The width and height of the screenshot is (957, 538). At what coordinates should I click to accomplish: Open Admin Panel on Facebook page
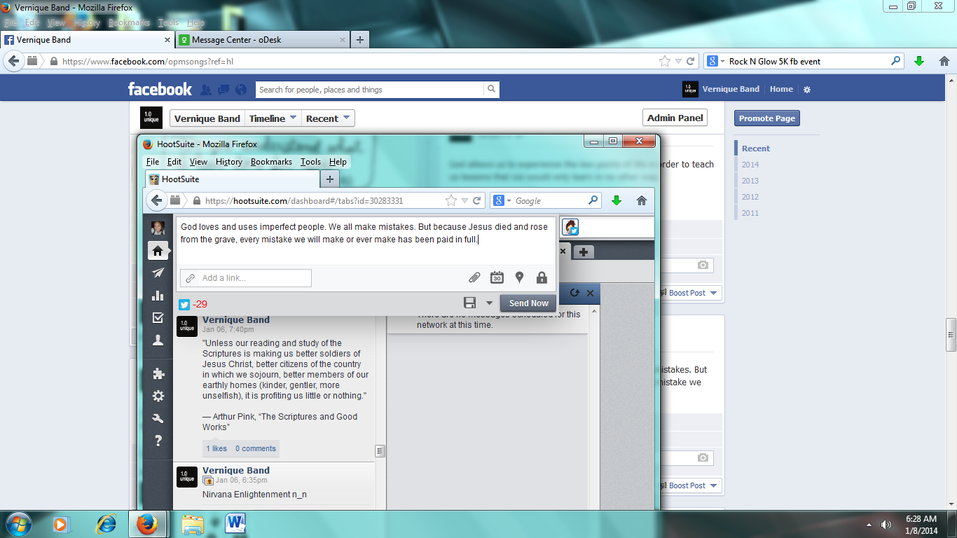[x=675, y=118]
